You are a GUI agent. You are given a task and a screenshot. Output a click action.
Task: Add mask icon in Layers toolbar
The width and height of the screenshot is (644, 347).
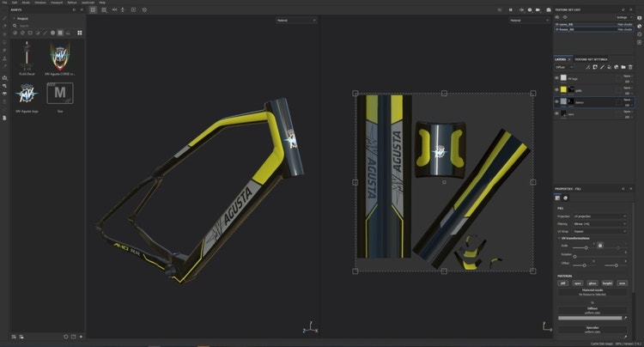[595, 67]
